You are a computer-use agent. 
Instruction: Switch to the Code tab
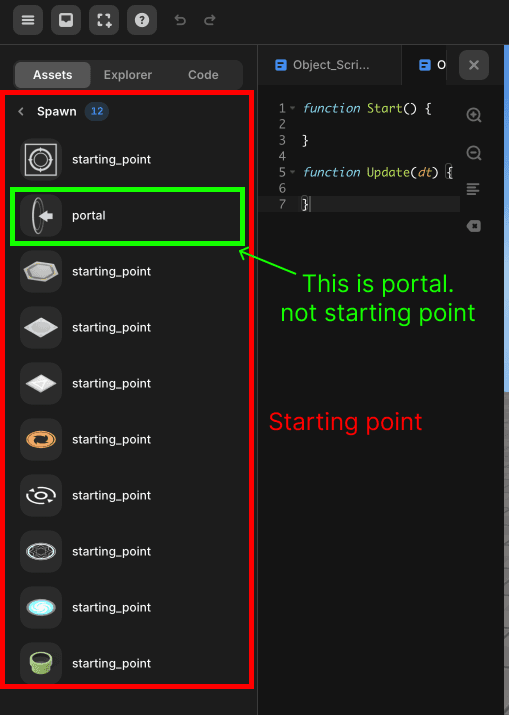[203, 75]
